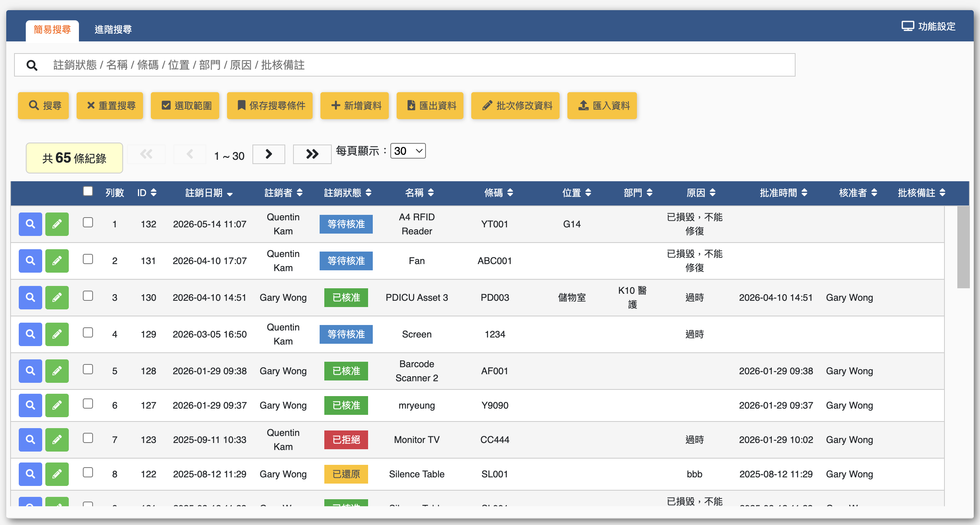This screenshot has width=980, height=525.
Task: Check the box for row ID 130
Action: click(x=88, y=296)
